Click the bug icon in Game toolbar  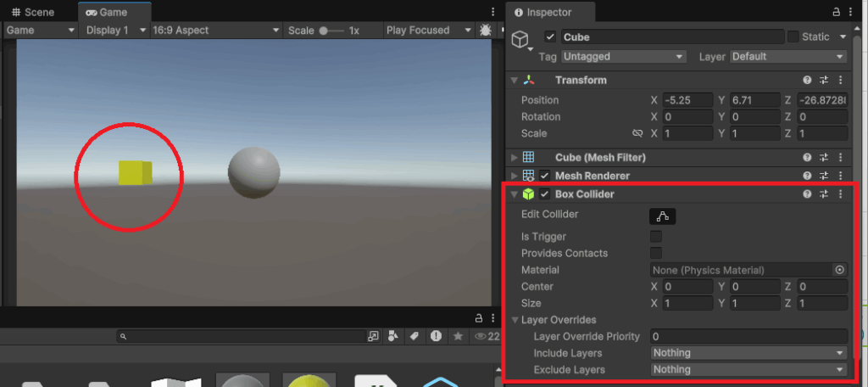tap(486, 30)
